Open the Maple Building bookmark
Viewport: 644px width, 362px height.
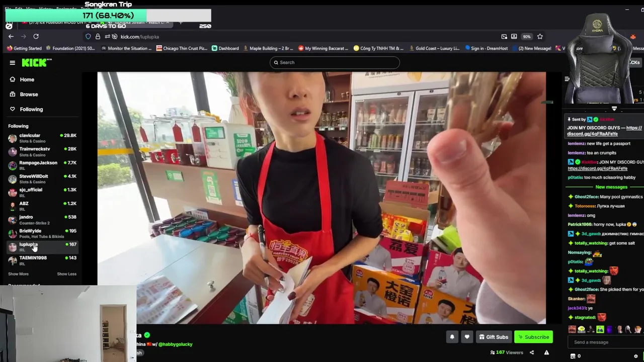[268, 48]
